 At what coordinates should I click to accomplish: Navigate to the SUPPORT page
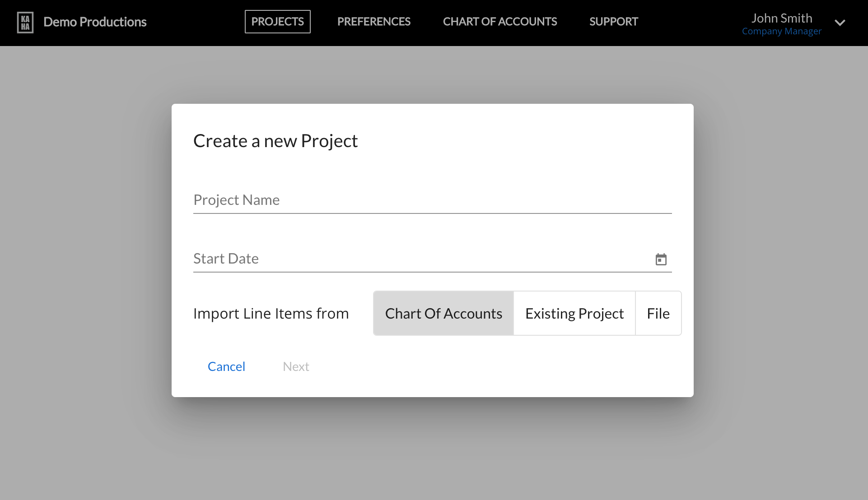(x=613, y=22)
